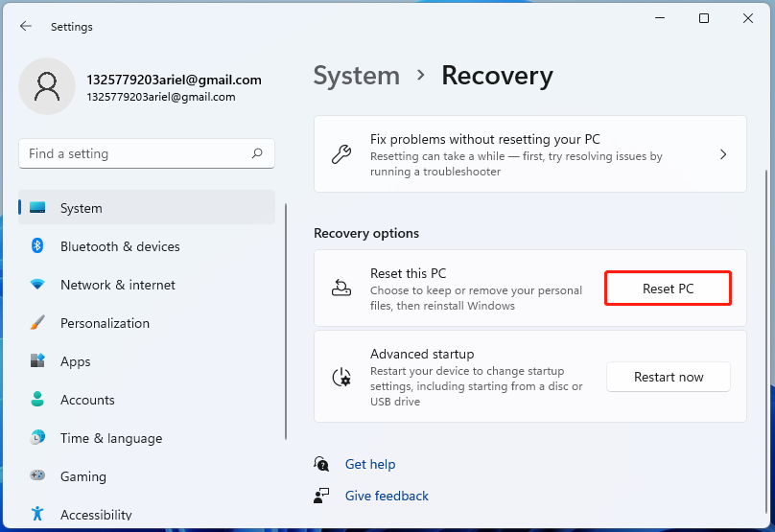The width and height of the screenshot is (775, 532).
Task: Maximize the Settings window
Action: [x=704, y=18]
